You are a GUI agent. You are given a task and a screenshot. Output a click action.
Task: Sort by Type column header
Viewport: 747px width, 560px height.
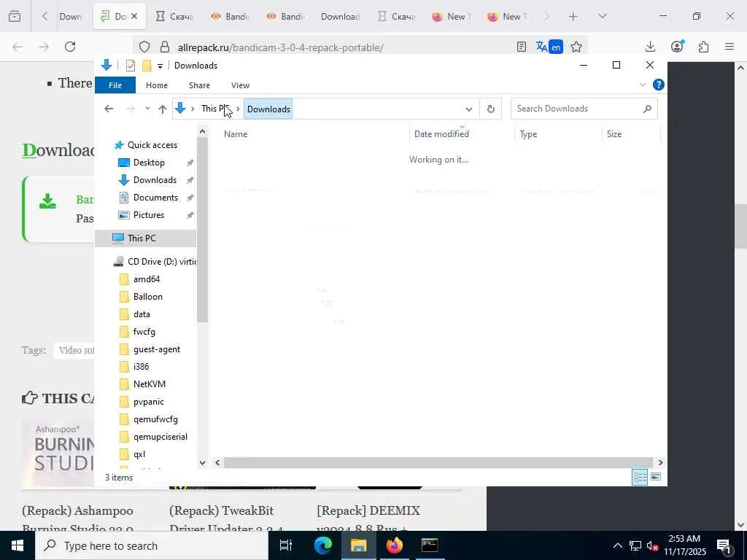tap(528, 134)
